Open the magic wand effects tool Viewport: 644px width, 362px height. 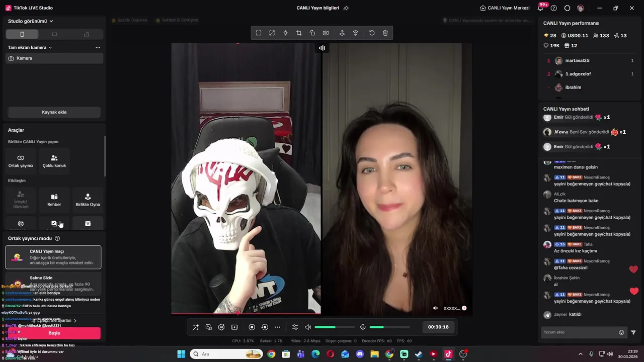pos(196,327)
